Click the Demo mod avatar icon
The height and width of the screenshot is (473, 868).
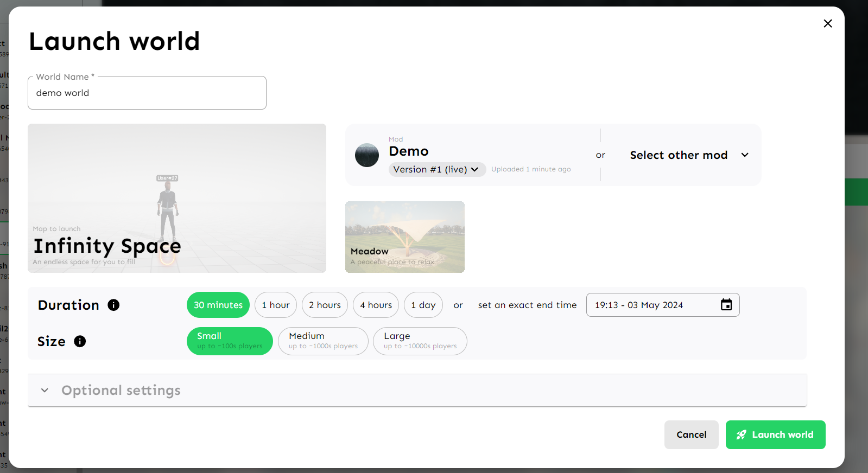pyautogui.click(x=367, y=155)
